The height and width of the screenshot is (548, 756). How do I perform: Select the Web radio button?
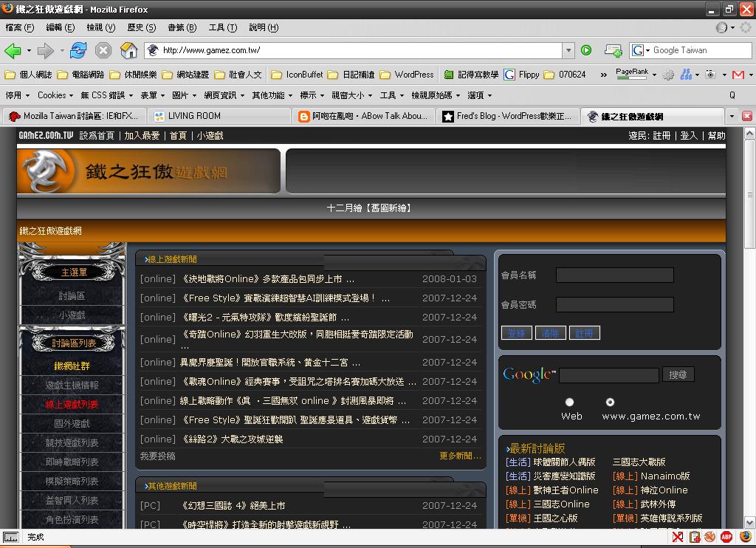(569, 403)
